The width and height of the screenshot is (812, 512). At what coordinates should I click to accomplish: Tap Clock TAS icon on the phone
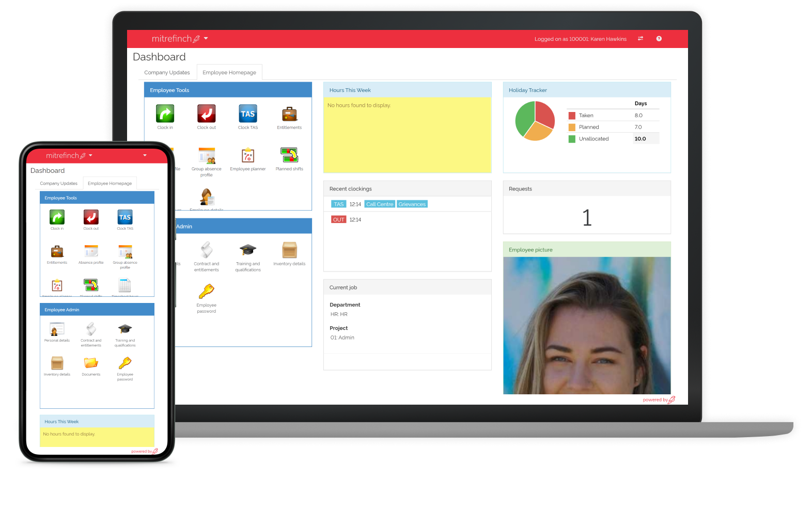click(125, 217)
